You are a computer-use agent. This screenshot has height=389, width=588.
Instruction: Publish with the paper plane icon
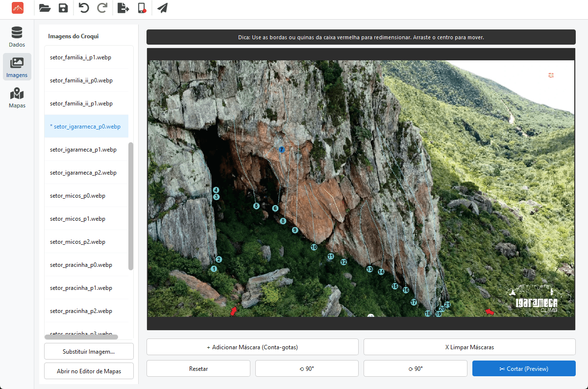click(162, 8)
